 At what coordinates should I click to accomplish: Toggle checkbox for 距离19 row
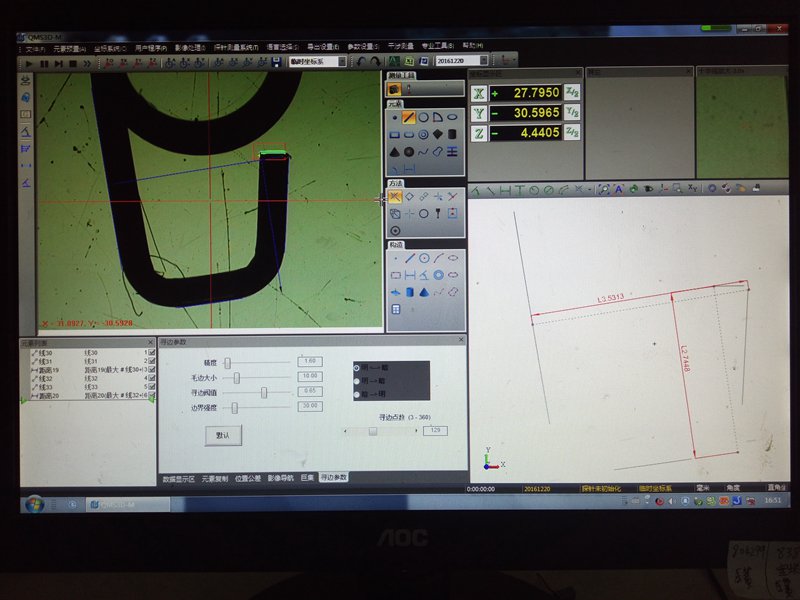(151, 370)
